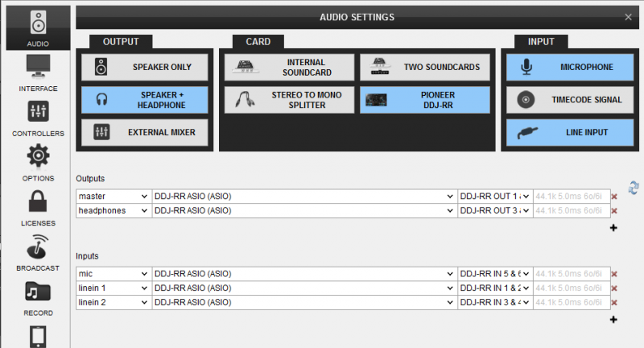Delete the mic input row

coord(615,274)
